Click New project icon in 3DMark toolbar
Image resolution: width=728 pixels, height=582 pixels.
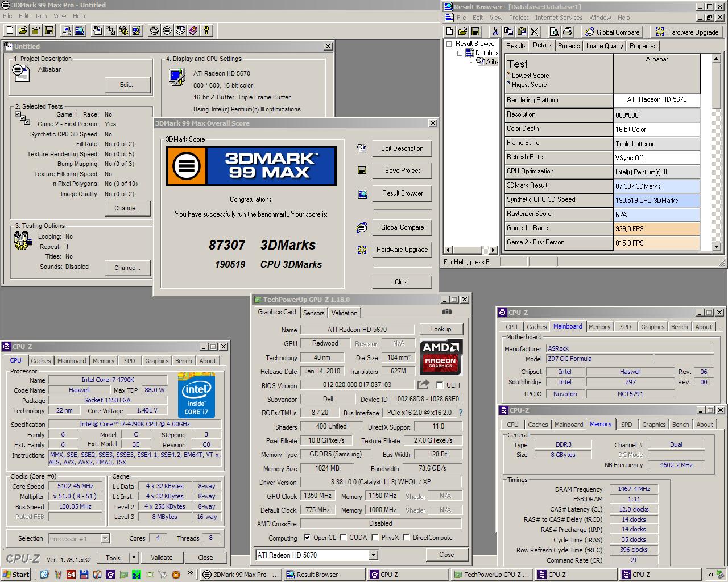click(x=10, y=31)
